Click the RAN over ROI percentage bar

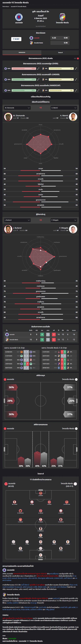(24, 69)
